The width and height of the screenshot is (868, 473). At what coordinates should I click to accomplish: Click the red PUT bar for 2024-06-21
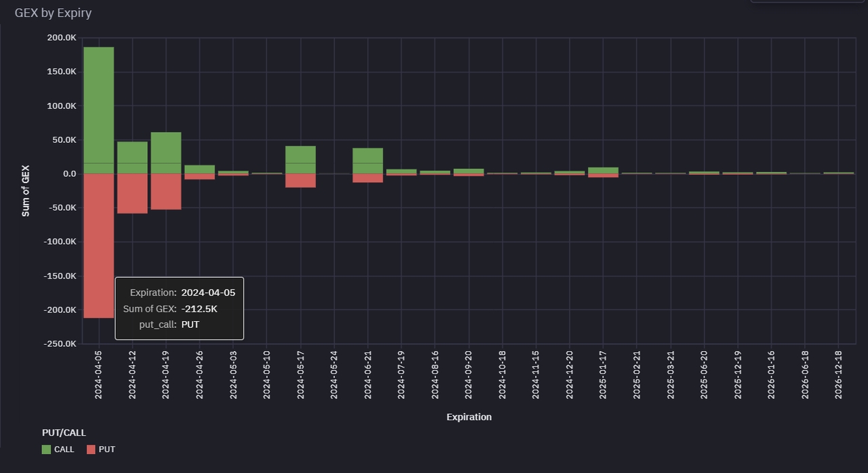point(368,178)
